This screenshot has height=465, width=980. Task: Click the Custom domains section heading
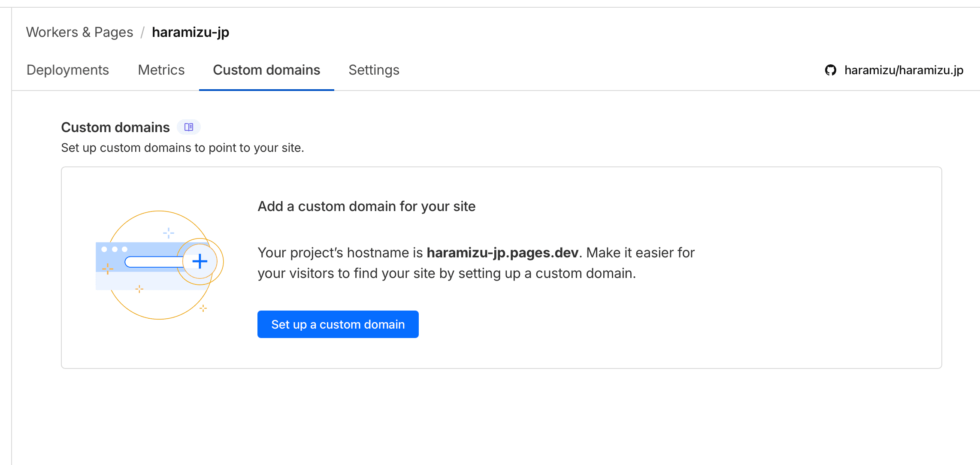(x=115, y=127)
